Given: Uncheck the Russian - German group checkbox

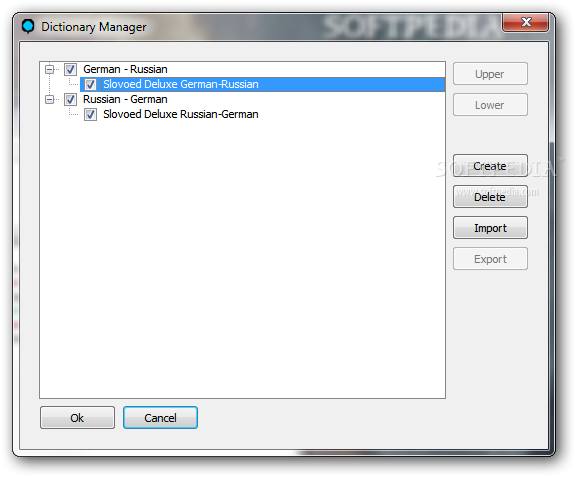Looking at the screenshot, I should (70, 100).
